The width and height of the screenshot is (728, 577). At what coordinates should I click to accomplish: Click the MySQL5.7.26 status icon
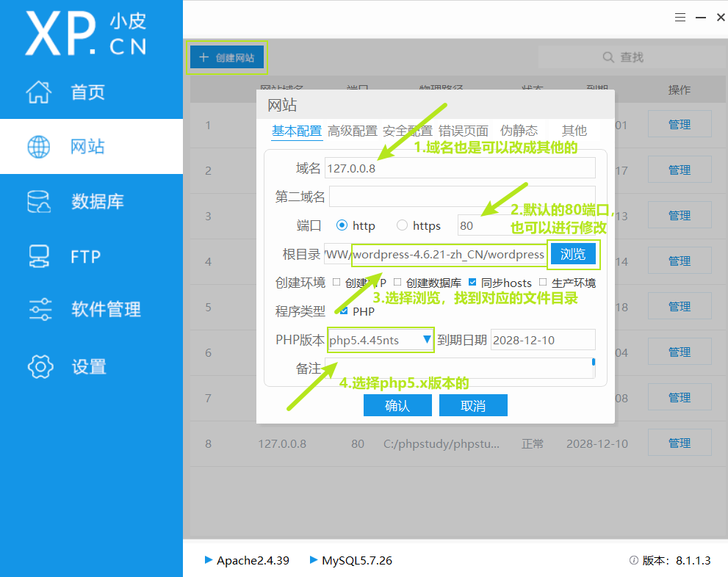pos(314,560)
